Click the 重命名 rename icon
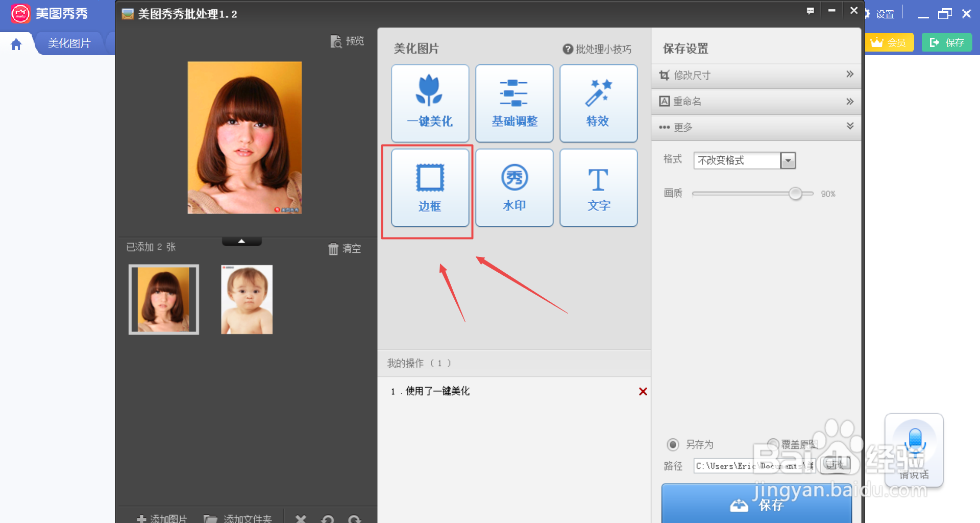 [664, 101]
